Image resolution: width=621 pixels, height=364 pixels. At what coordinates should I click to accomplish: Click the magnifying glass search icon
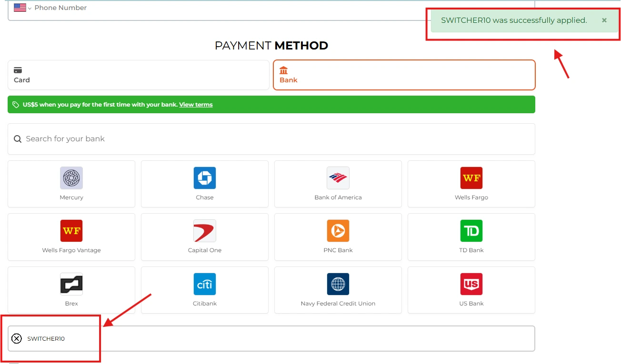click(x=18, y=139)
